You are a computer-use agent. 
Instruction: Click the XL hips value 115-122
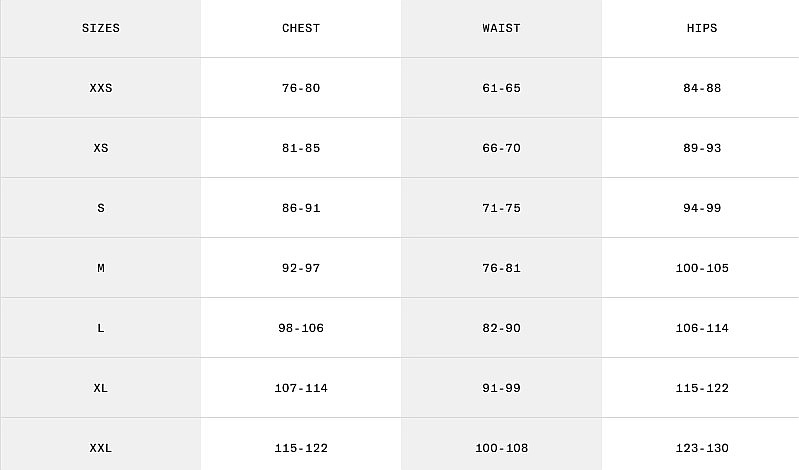[701, 388]
